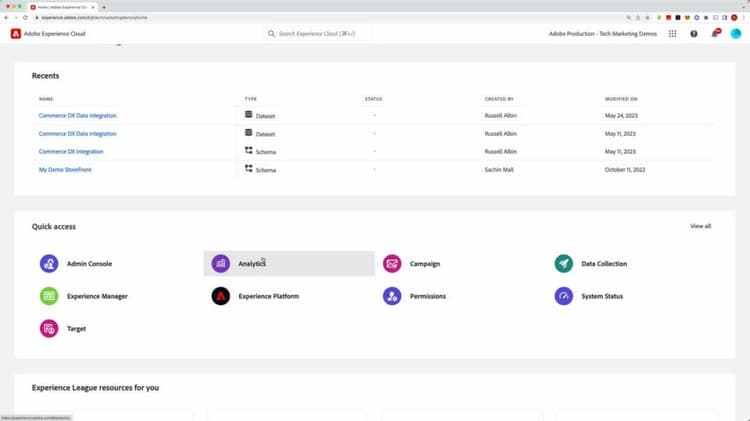Open the Campaign app icon

392,264
